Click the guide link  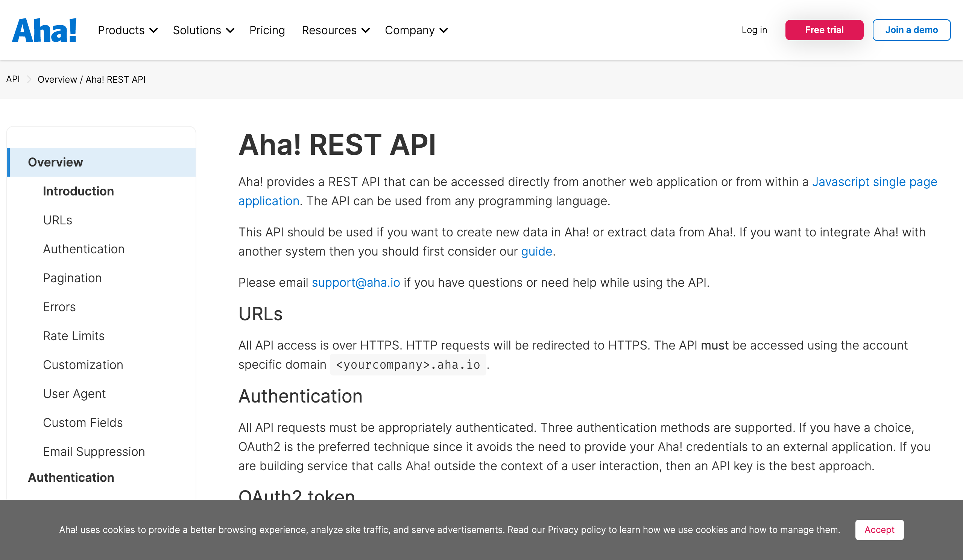pyautogui.click(x=536, y=251)
